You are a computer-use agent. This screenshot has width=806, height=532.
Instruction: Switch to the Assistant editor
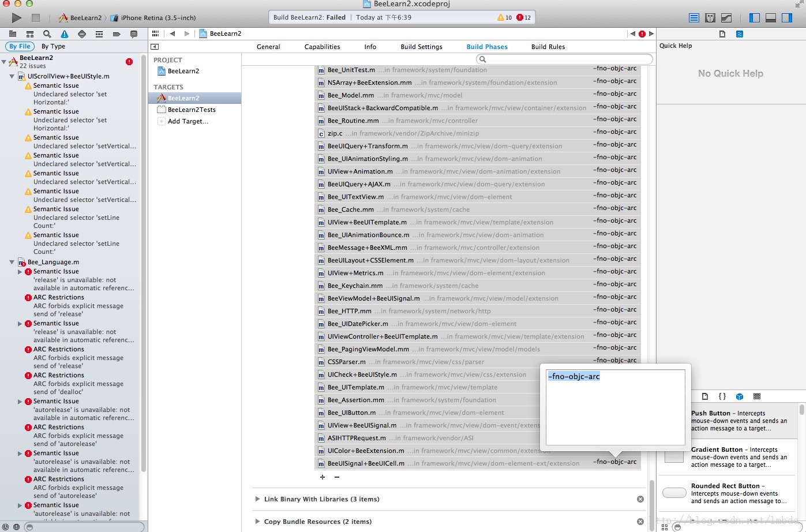point(710,18)
